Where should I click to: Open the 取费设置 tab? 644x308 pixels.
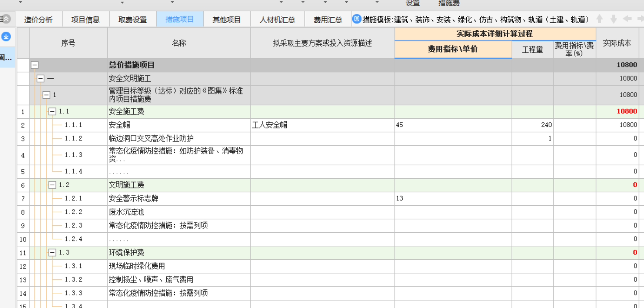[133, 20]
